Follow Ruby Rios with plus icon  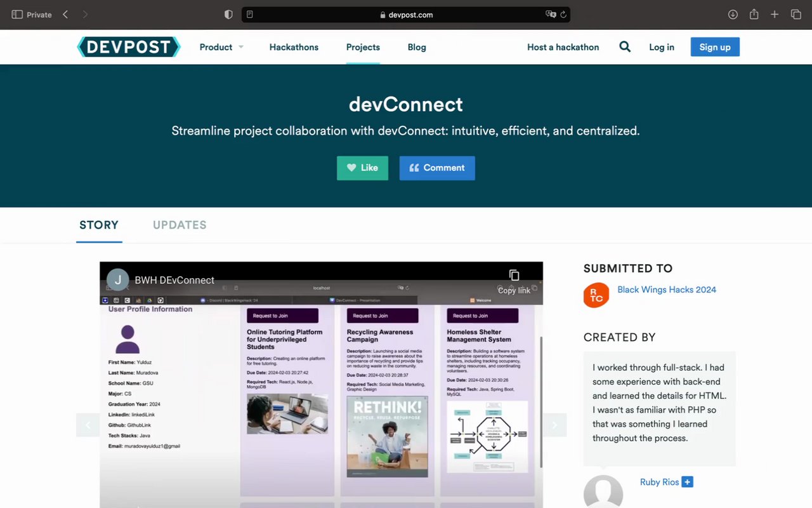click(x=688, y=482)
